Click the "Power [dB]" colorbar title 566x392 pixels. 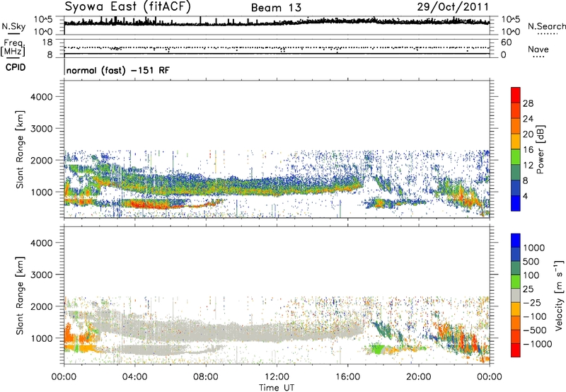(540, 149)
